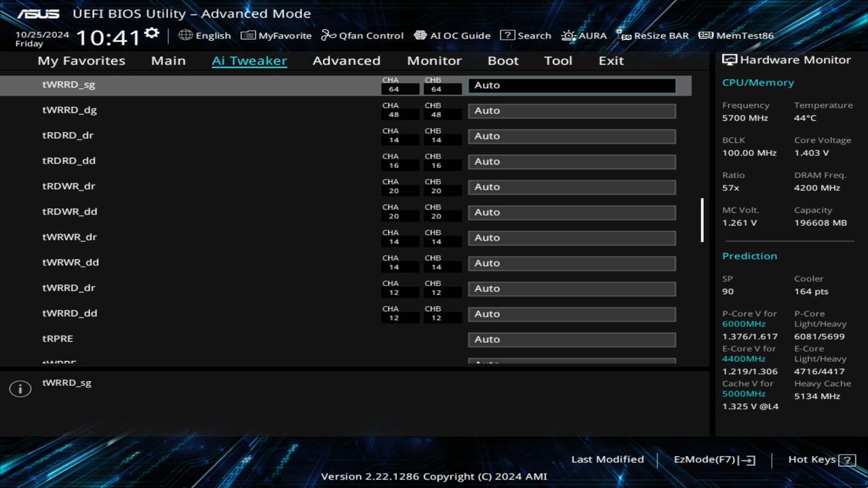Screen dimensions: 868x488
Task: Set tRDWR_dr from its Auto selector
Action: [572, 186]
